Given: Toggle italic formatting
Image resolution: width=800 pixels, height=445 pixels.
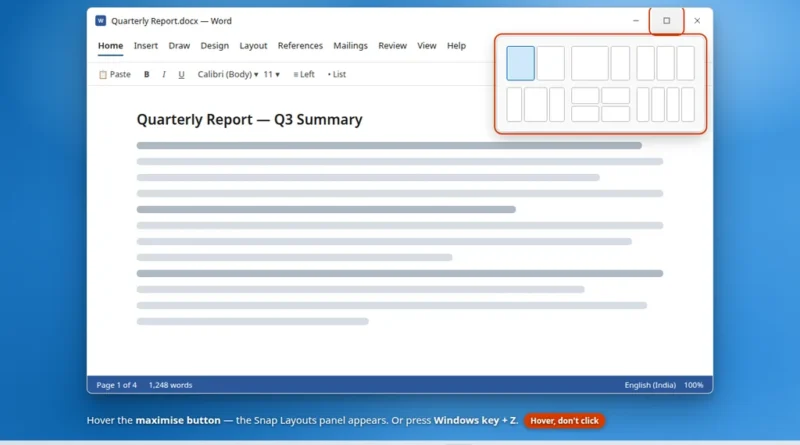Looking at the screenshot, I should pos(164,75).
